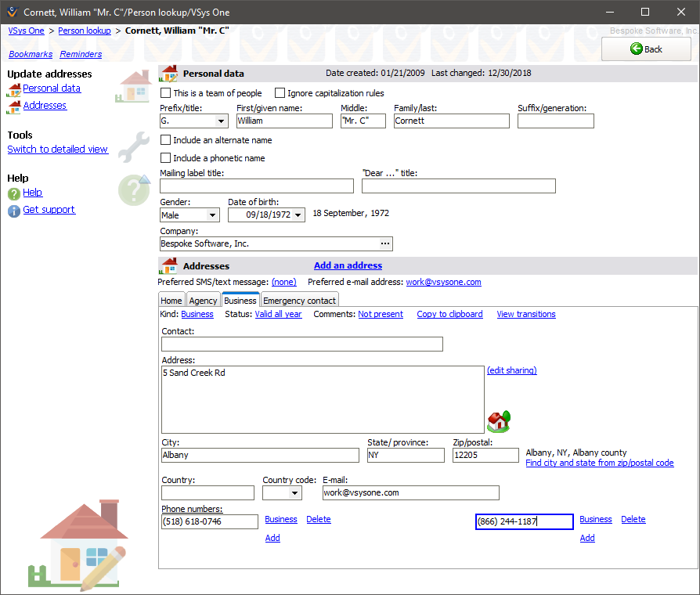Click the wrench icon next to Tools
The image size is (700, 595).
[x=133, y=146]
